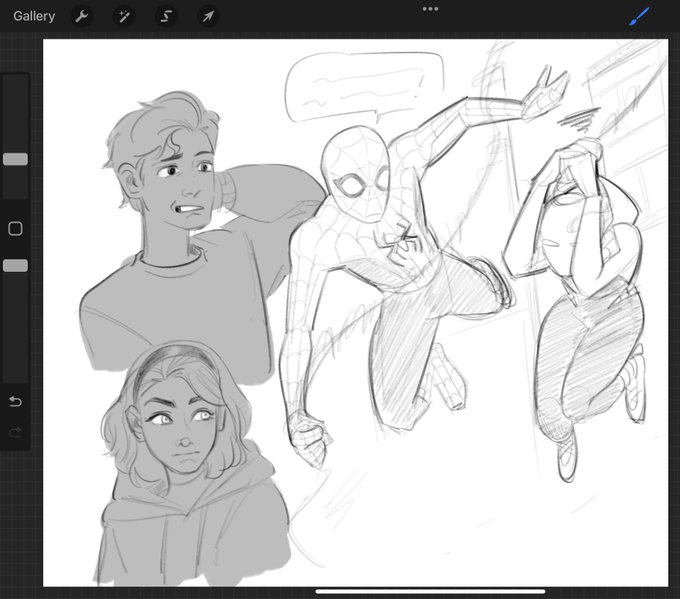The image size is (680, 599).
Task: Tap the square modify button in sidebar
Action: tap(15, 229)
